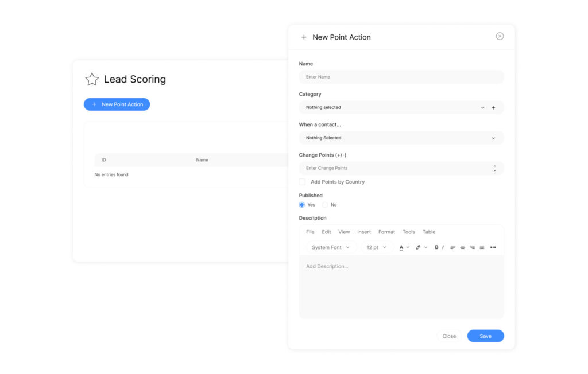
Task: Toggle italic formatting in description editor
Action: (443, 247)
